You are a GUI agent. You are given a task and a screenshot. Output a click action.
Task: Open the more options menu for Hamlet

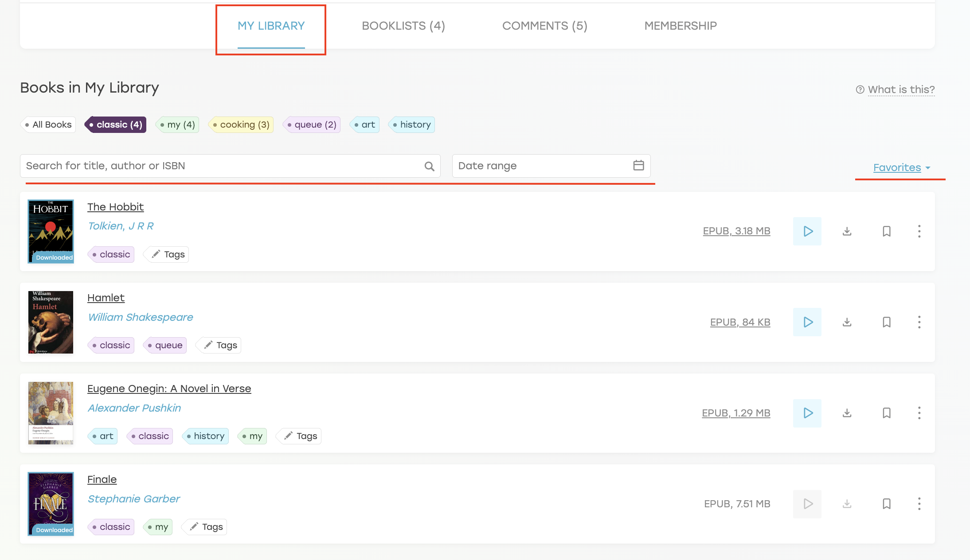(919, 322)
